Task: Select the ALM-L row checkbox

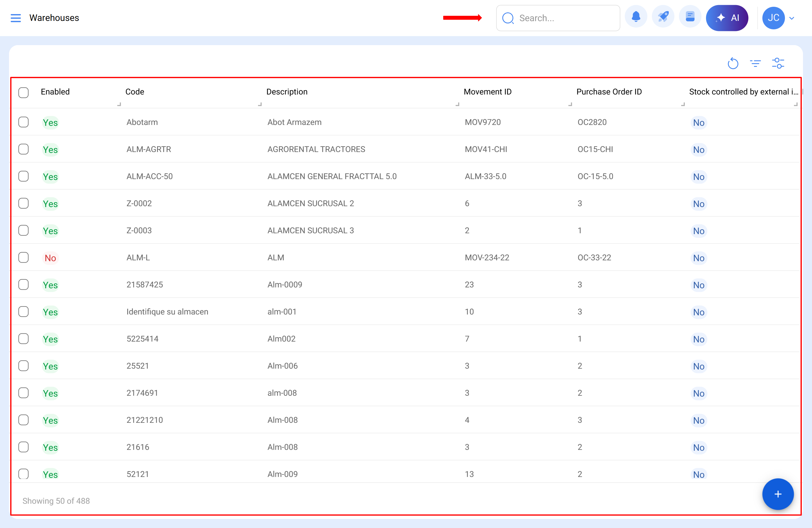Action: [23, 258]
